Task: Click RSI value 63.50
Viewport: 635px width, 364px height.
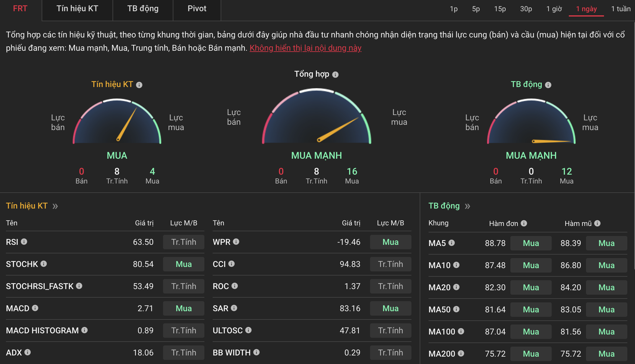Action: (x=143, y=242)
